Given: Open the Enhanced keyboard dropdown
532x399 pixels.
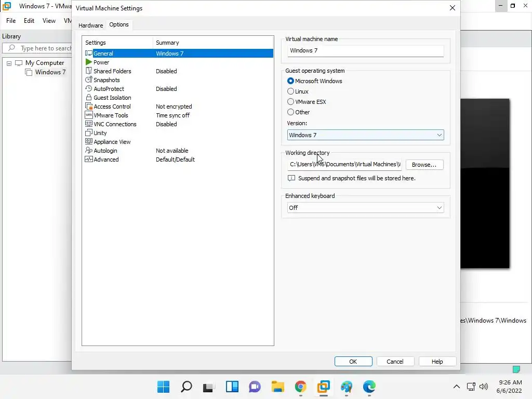Looking at the screenshot, I should click(x=365, y=208).
